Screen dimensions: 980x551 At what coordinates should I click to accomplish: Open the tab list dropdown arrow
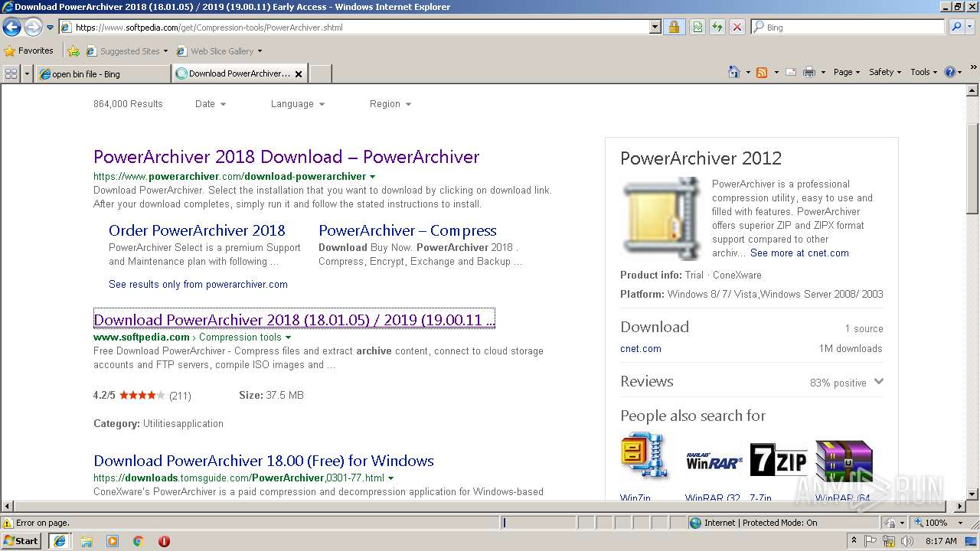pyautogui.click(x=28, y=73)
